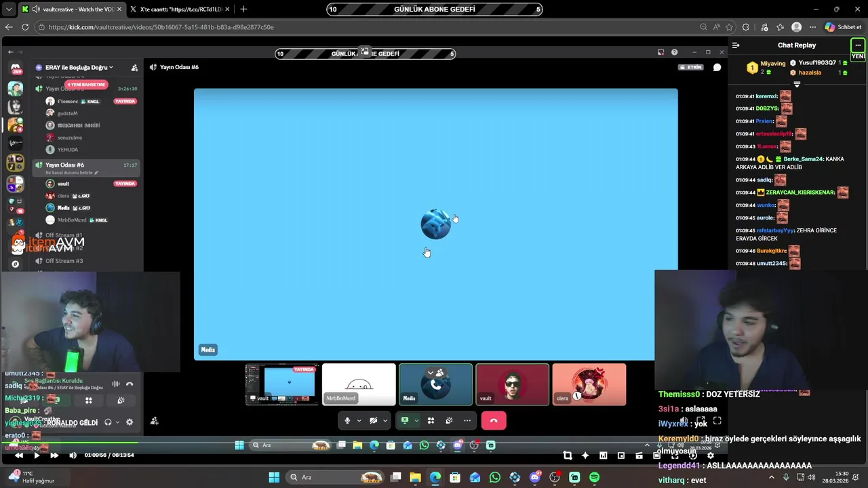This screenshot has height=488, width=868.
Task: Click the browser address bar URL
Action: (161, 27)
